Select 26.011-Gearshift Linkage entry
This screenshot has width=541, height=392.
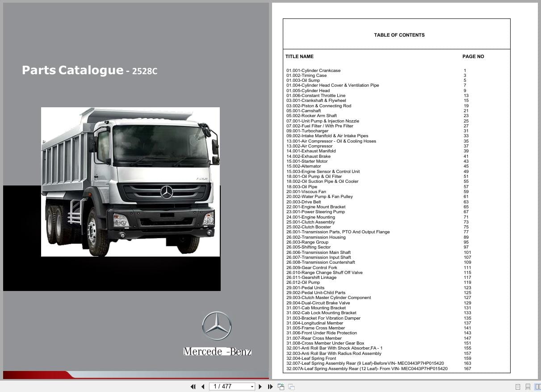click(x=311, y=278)
